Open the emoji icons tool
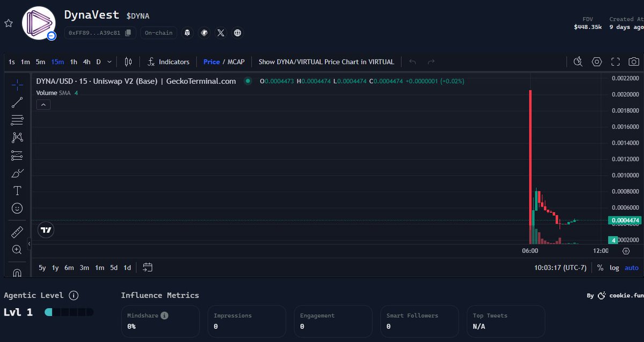644x342 pixels. point(17,207)
